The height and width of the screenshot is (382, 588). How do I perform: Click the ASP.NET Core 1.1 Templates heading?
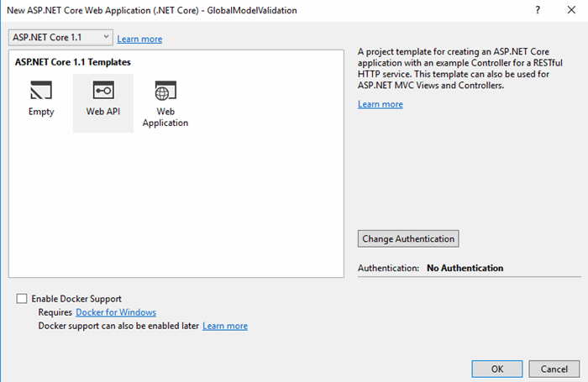pos(73,62)
